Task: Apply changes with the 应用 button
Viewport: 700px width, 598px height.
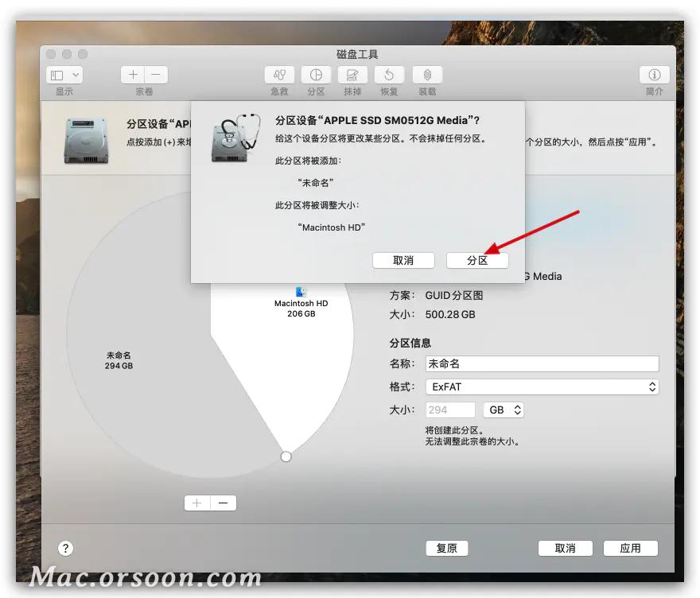Action: [630, 548]
